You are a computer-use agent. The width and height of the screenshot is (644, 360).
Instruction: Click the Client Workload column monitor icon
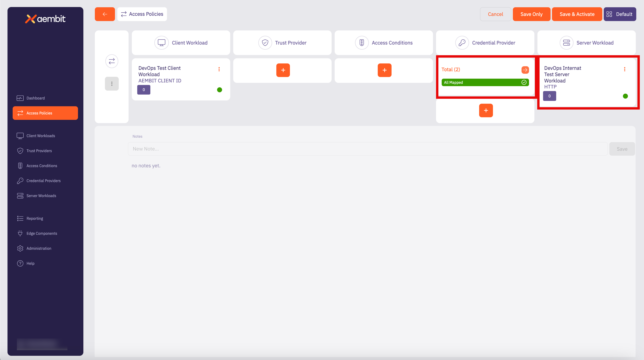tap(162, 43)
